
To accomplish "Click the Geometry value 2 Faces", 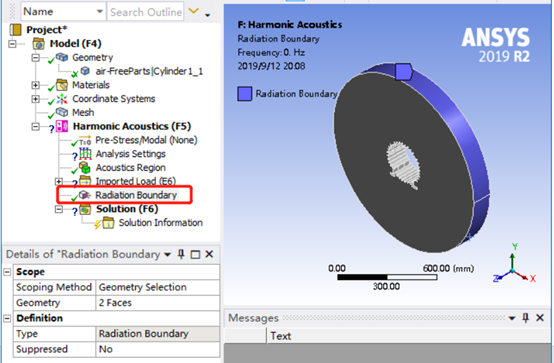I will tap(158, 303).
